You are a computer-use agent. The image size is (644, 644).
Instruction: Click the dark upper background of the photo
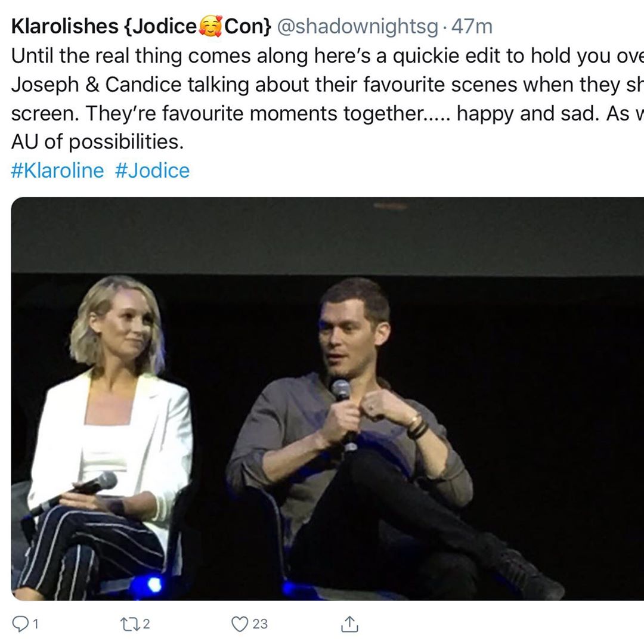pyautogui.click(x=327, y=236)
